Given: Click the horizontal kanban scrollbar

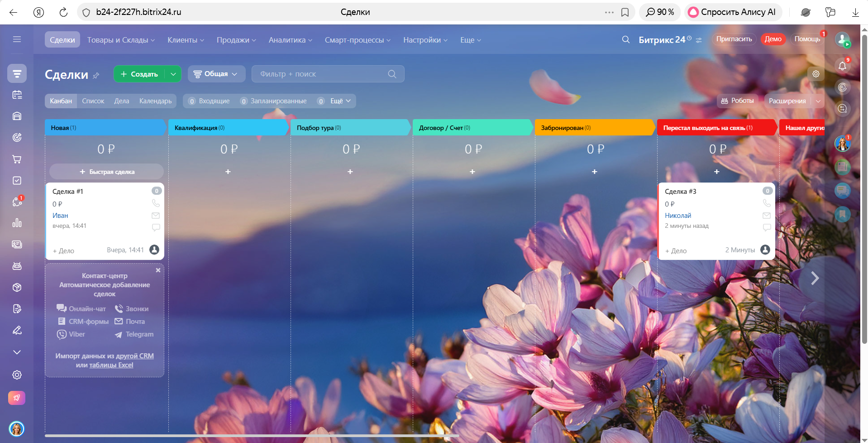Looking at the screenshot, I should pyautogui.click(x=252, y=436).
